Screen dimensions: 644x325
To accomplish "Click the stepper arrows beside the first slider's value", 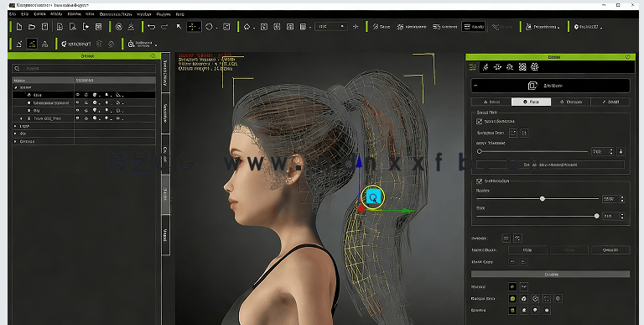I will (x=610, y=151).
